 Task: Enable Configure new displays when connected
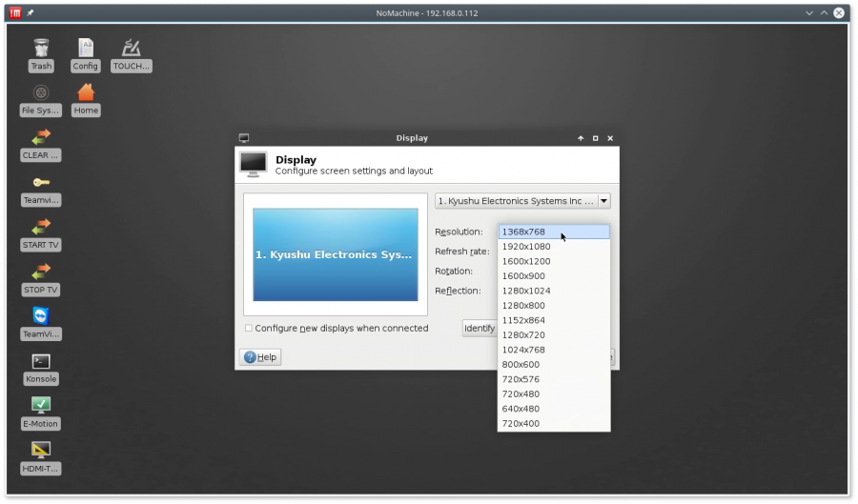249,329
